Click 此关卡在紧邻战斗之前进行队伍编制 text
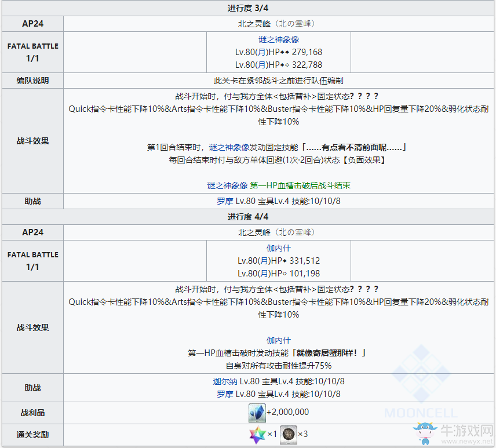The height and width of the screenshot is (448, 496). click(x=279, y=81)
